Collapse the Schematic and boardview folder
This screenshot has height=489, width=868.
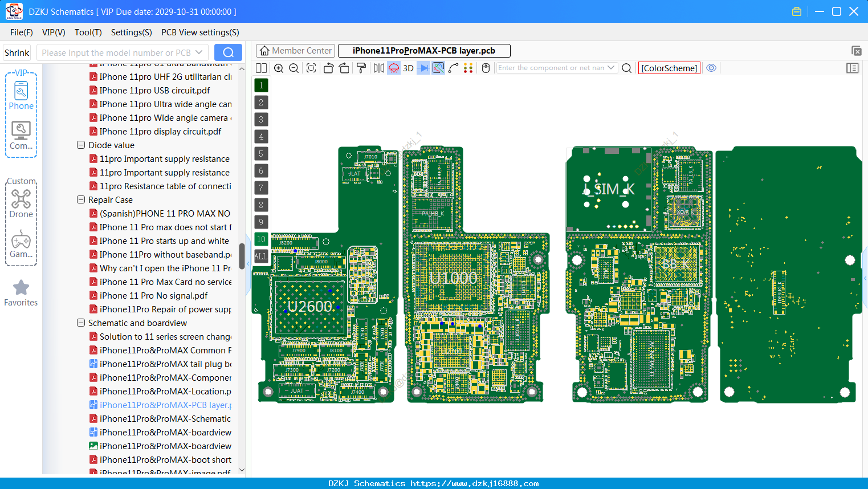pos(81,323)
